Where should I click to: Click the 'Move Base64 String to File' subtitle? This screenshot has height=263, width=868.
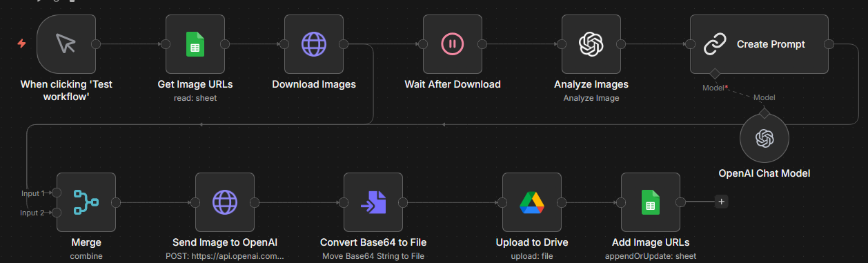373,256
